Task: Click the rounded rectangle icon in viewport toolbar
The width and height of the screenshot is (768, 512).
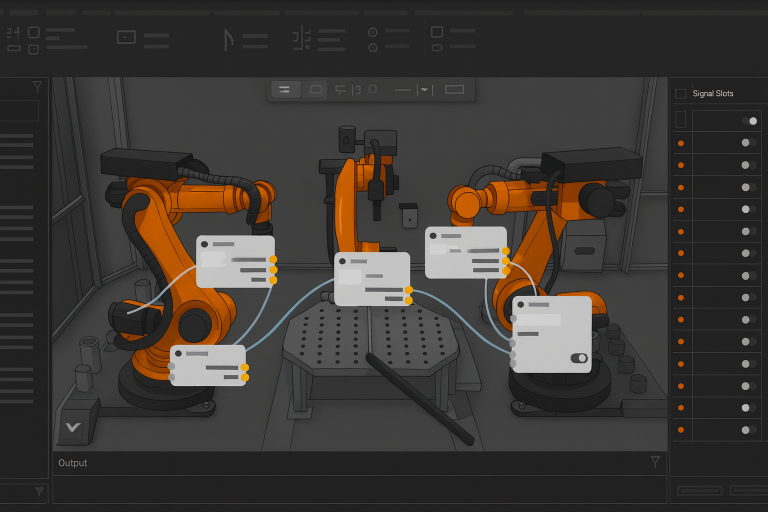Action: 316,90
